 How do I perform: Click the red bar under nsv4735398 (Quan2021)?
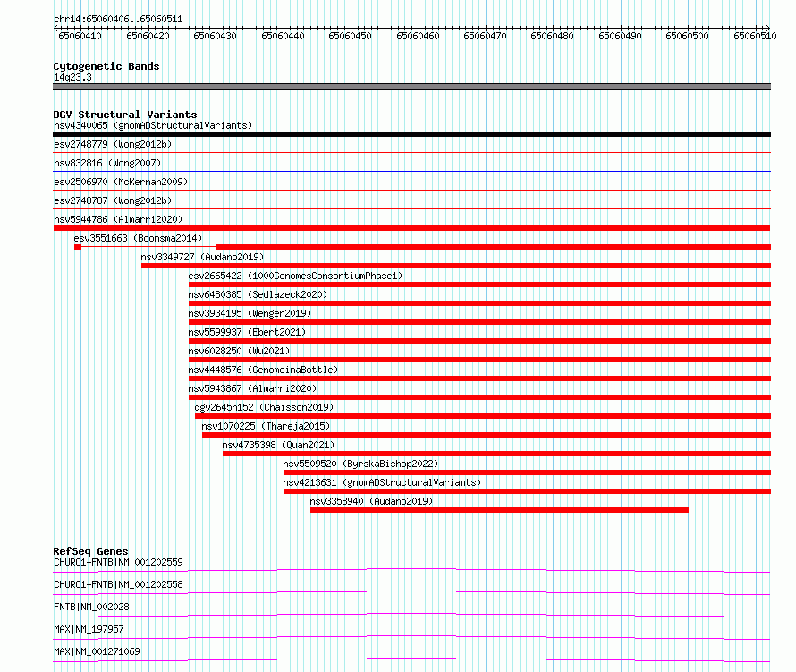click(496, 454)
